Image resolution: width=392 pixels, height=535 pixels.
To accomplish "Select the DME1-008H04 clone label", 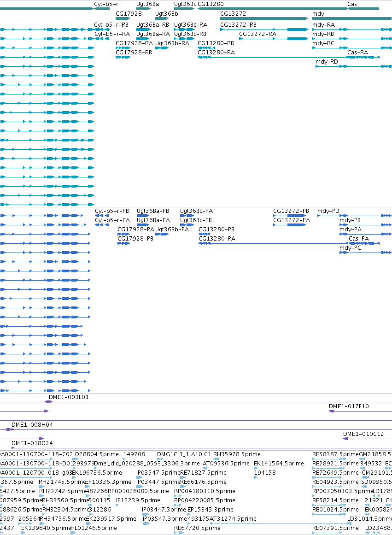I will click(x=32, y=425).
